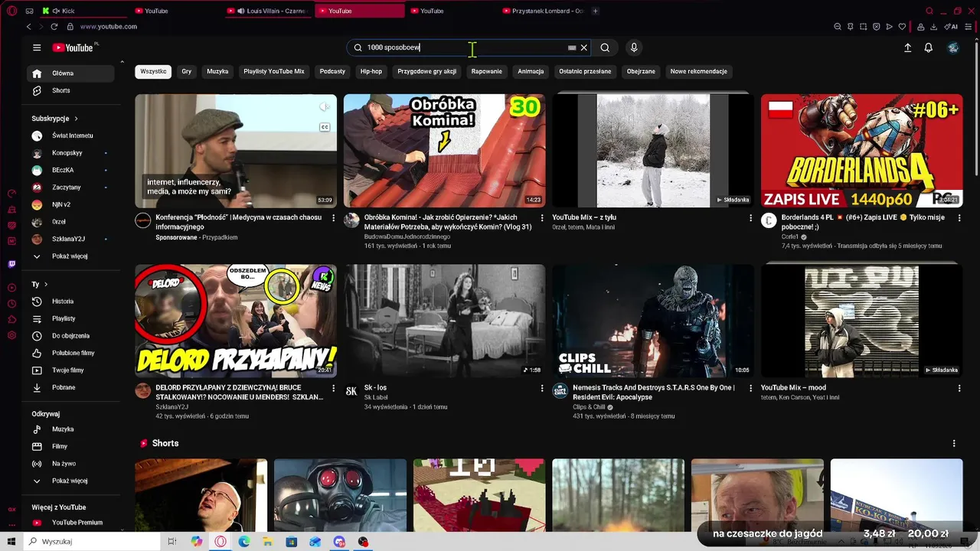Expand Pokaż więcej under Odkrywaj
This screenshot has width=980, height=551.
(72, 481)
